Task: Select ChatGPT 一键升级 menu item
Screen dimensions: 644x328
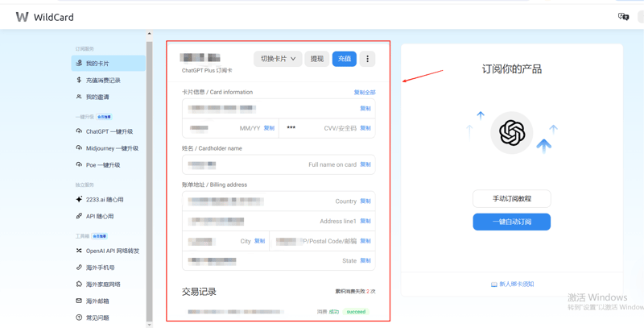Action: pos(109,131)
